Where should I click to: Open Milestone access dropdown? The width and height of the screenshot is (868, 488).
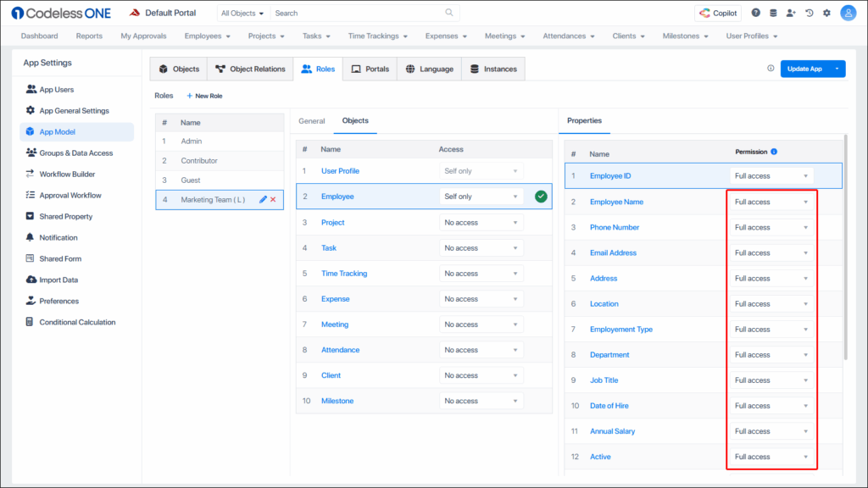481,401
